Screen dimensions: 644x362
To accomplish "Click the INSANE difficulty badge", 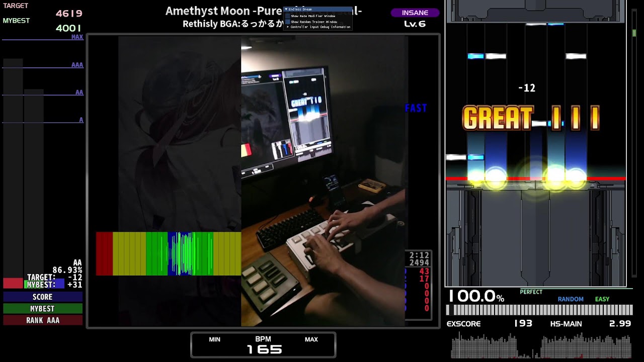I will [415, 13].
